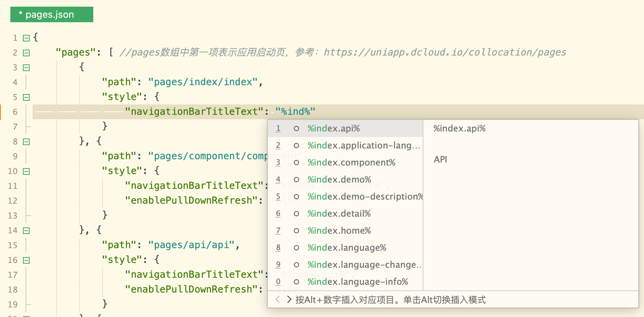This screenshot has width=644, height=317.
Task: Collapse the style fold on line 16
Action: click(26, 260)
